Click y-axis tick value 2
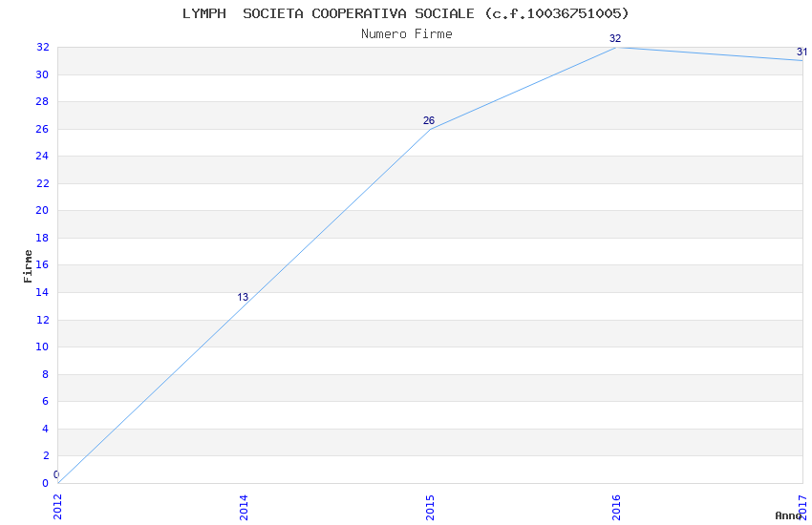The width and height of the screenshot is (812, 525). 46,455
